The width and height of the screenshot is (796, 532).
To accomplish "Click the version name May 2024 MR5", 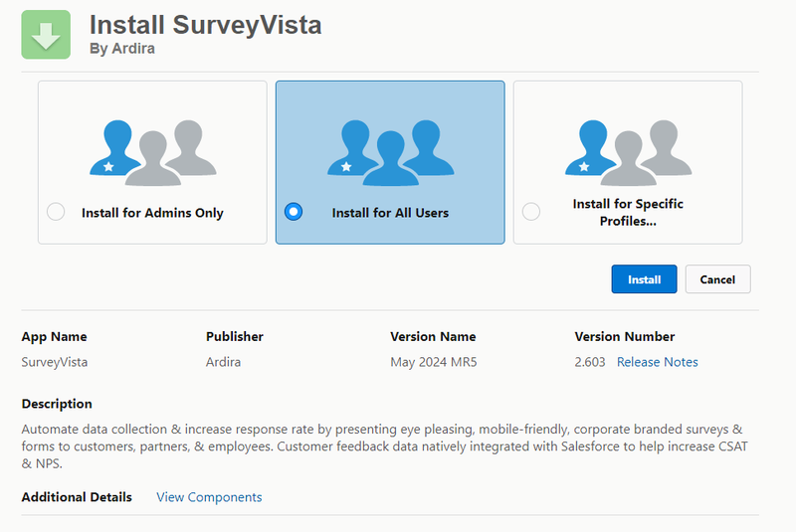I will tap(434, 362).
